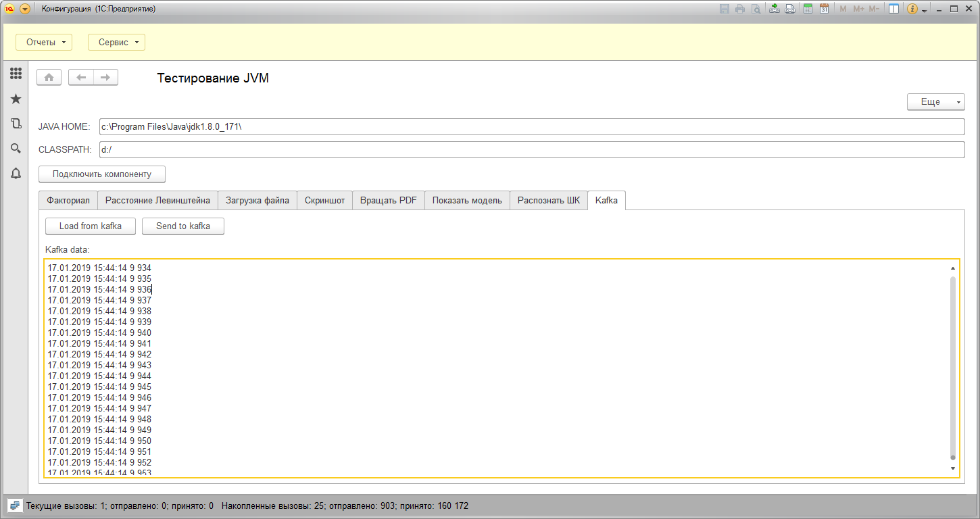Click the get-link icon with green arrow

point(774,9)
